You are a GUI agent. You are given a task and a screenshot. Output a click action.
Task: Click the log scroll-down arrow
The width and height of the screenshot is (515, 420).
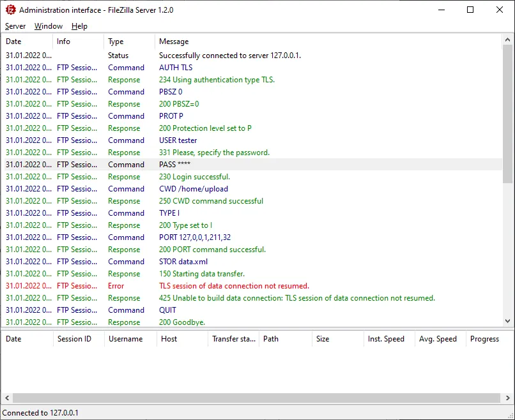click(508, 321)
